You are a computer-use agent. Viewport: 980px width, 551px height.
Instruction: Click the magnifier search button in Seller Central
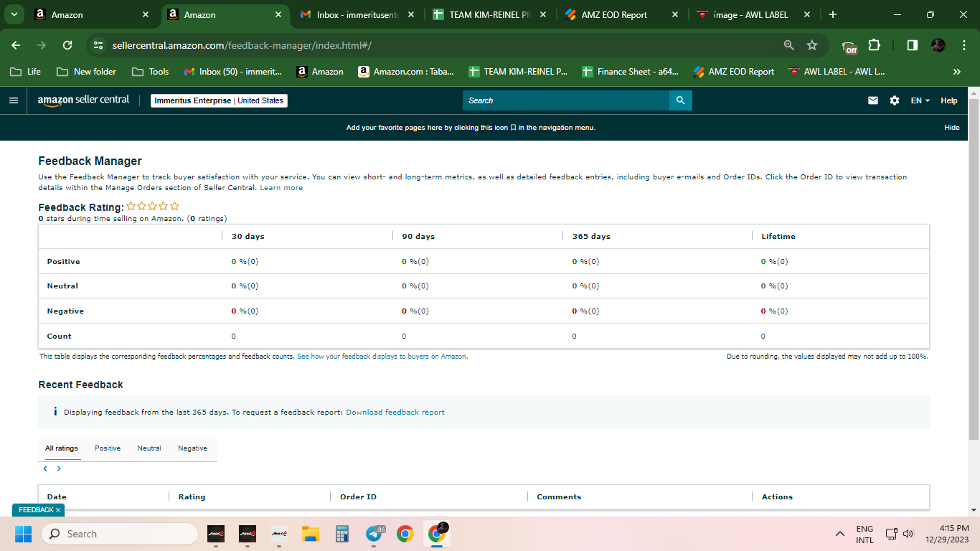click(x=681, y=100)
